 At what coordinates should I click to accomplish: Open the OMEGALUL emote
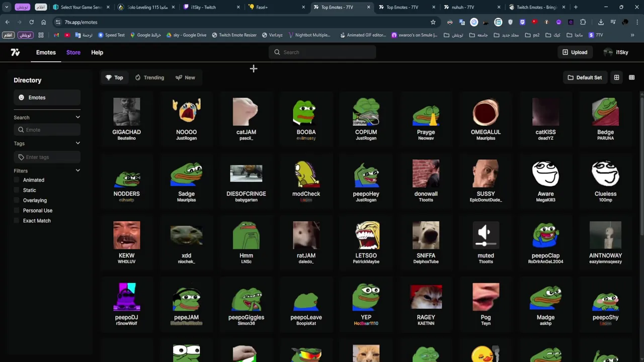coord(486,119)
